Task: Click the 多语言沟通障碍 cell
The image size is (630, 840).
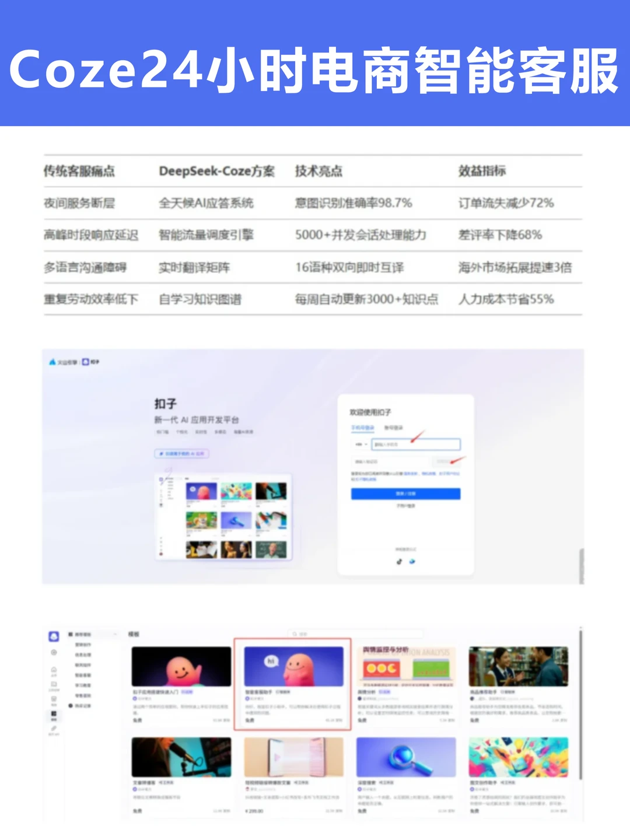Action: coord(85,267)
